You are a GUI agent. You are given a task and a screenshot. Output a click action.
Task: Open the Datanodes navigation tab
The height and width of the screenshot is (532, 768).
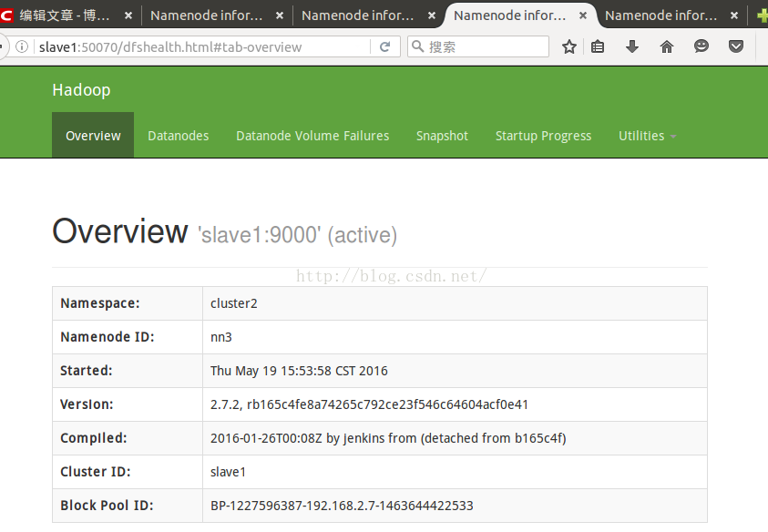coord(179,136)
